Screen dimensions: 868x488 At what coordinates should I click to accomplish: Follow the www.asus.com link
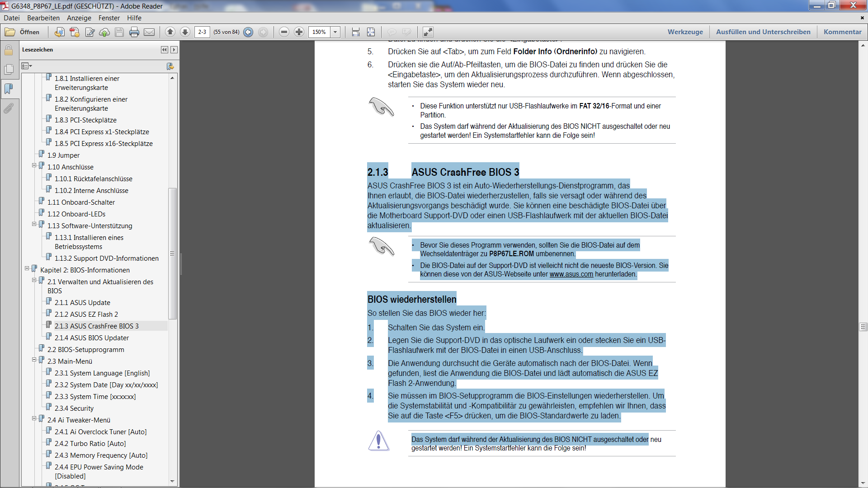[571, 274]
